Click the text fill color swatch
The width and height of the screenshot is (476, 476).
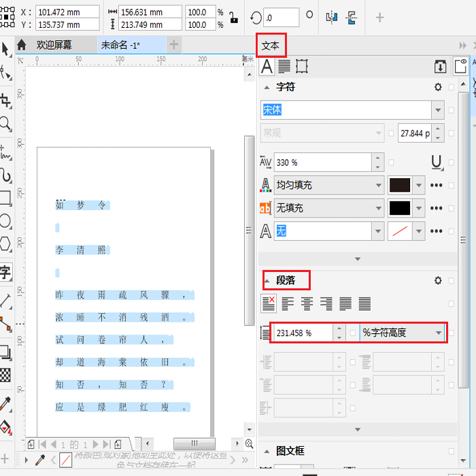pos(399,185)
